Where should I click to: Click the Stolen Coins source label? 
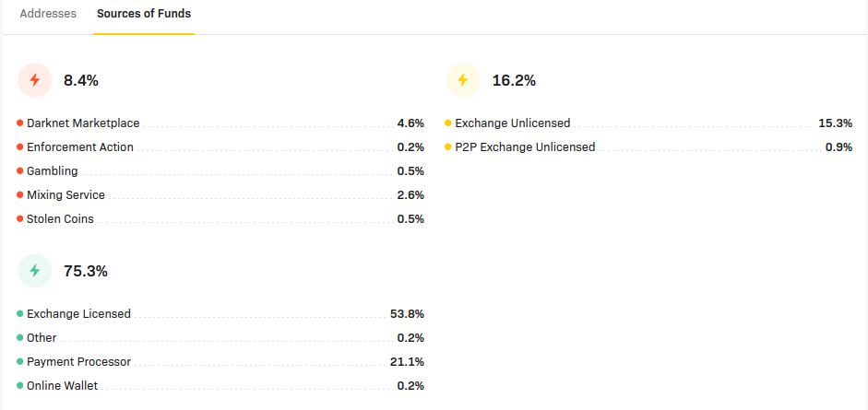[60, 218]
